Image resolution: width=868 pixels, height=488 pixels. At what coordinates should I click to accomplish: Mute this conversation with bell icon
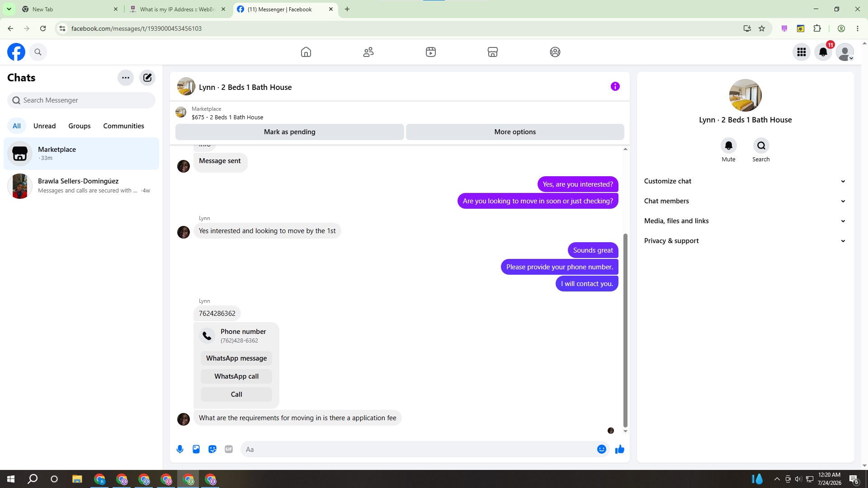tap(728, 145)
